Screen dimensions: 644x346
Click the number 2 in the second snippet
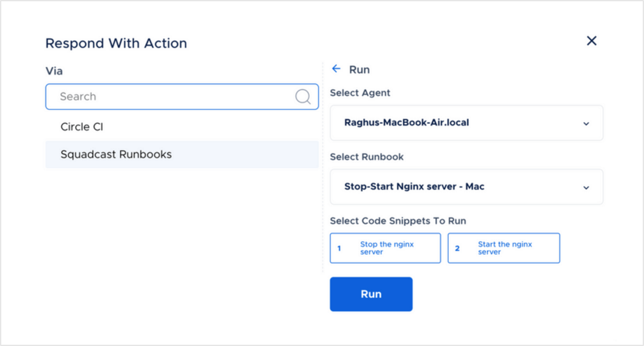pyautogui.click(x=457, y=248)
